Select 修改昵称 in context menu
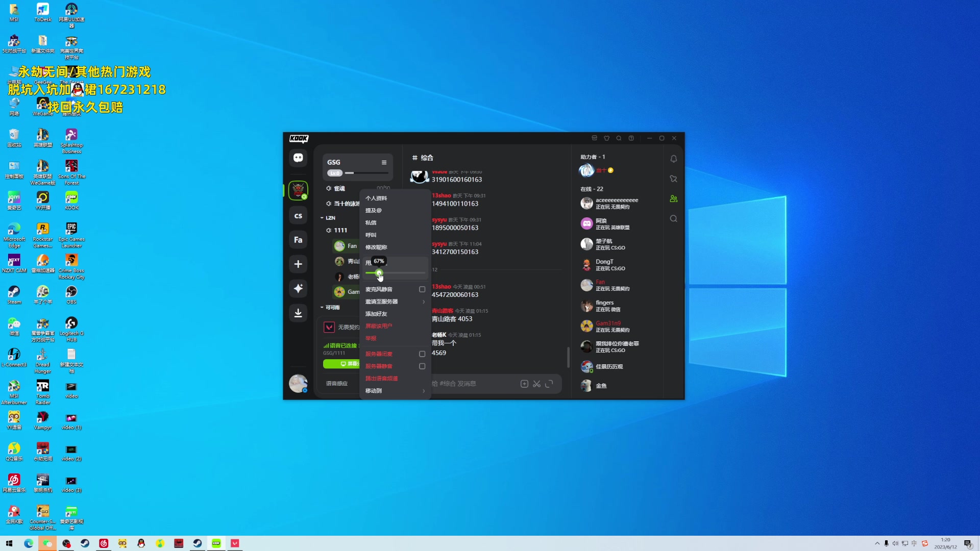Image resolution: width=980 pixels, height=551 pixels. 395,247
